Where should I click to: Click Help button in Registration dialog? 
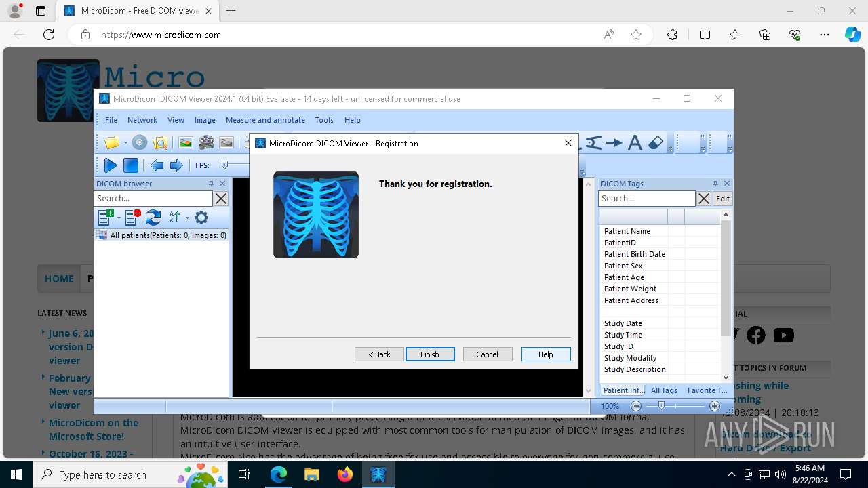546,354
